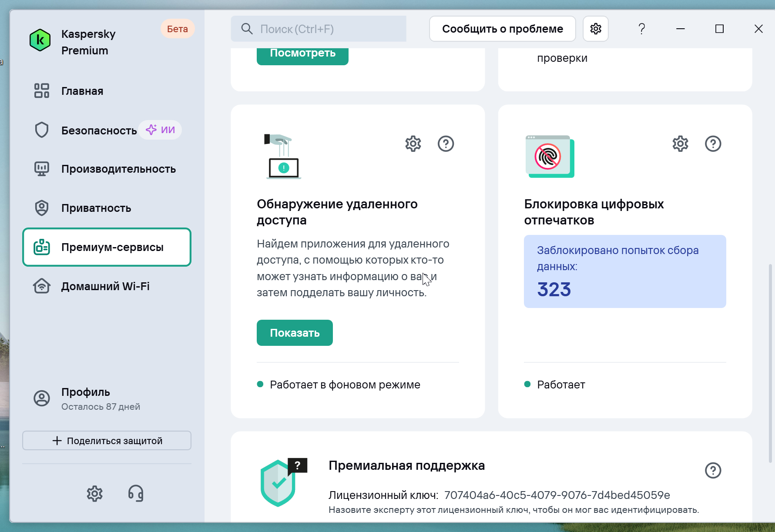Click the 323 blocked attempts counter
The width and height of the screenshot is (775, 532).
pyautogui.click(x=554, y=289)
